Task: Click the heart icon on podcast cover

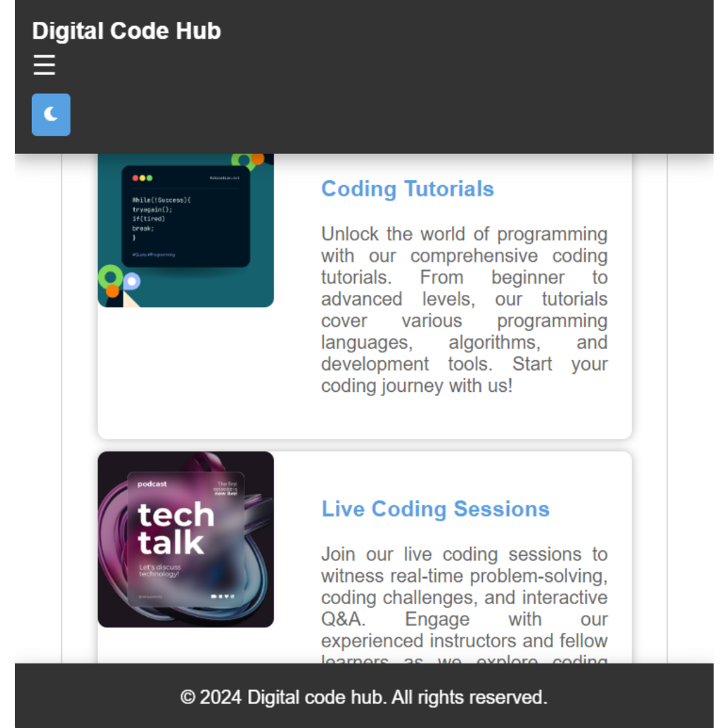Action: (x=227, y=596)
